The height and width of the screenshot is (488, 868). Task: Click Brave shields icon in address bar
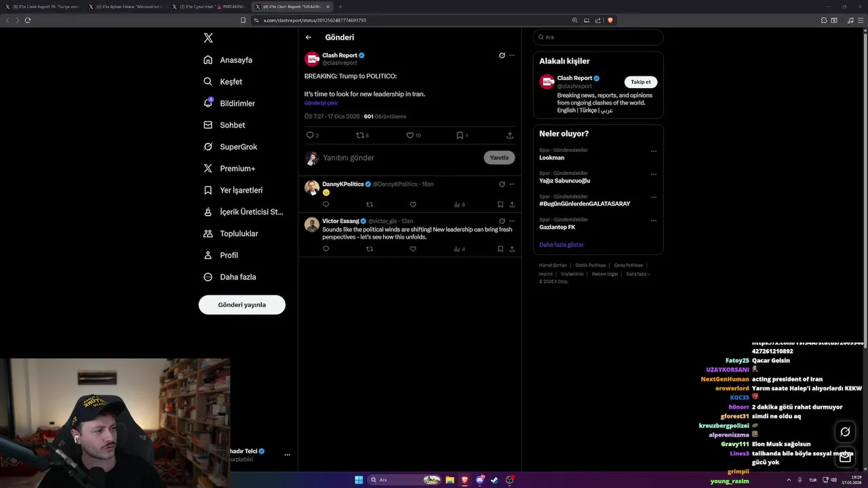610,20
